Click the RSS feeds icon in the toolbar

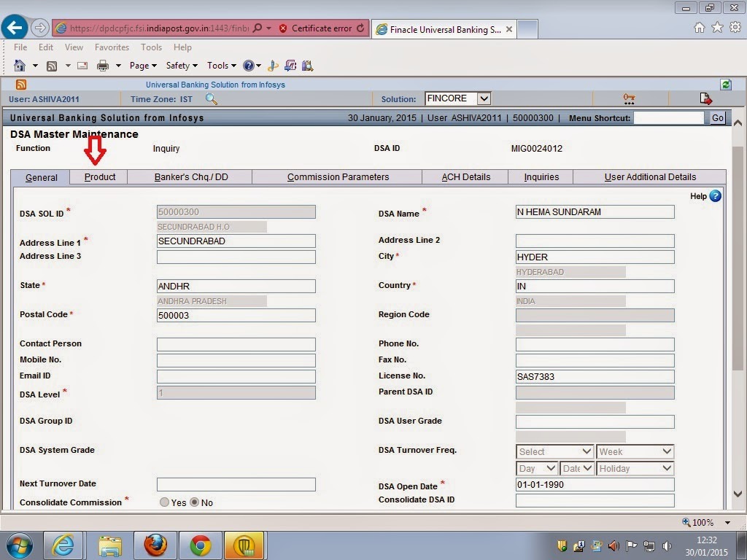pyautogui.click(x=51, y=65)
